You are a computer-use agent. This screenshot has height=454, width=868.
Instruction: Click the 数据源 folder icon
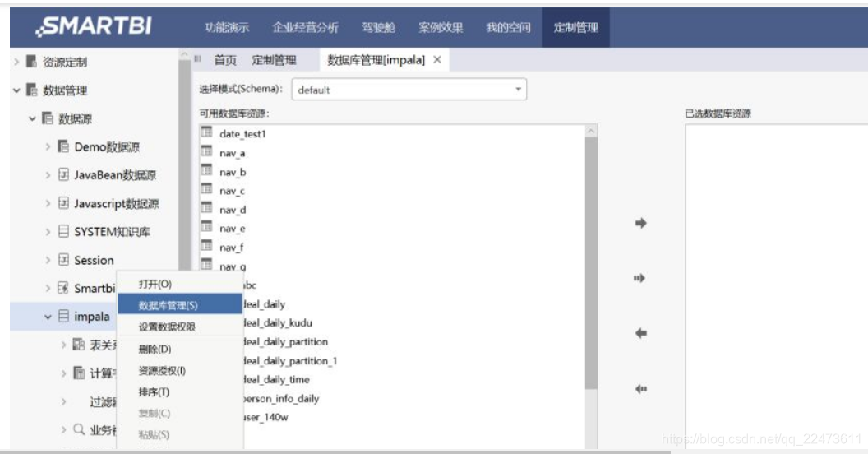(48, 118)
